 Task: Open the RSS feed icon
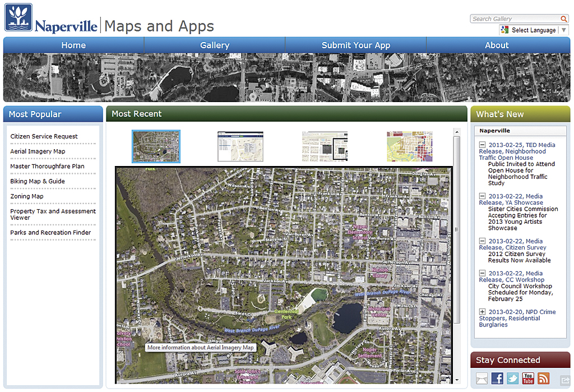point(543,379)
